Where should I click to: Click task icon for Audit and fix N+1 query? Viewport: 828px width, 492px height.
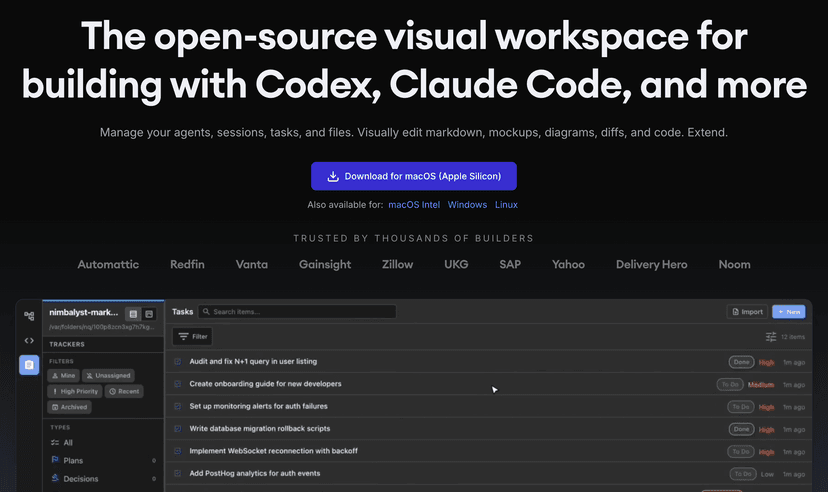pyautogui.click(x=178, y=362)
